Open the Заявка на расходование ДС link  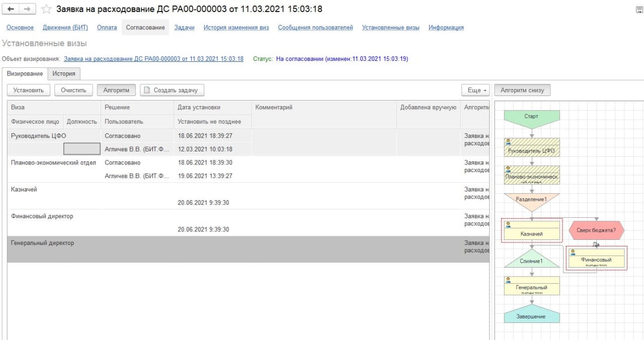click(153, 59)
